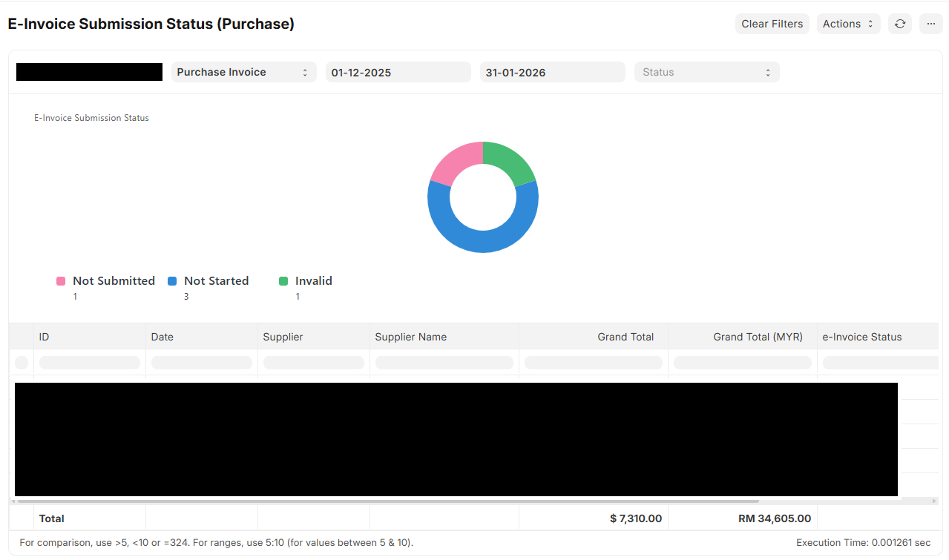The width and height of the screenshot is (949, 560).
Task: Click the refresh report icon
Action: [x=899, y=24]
